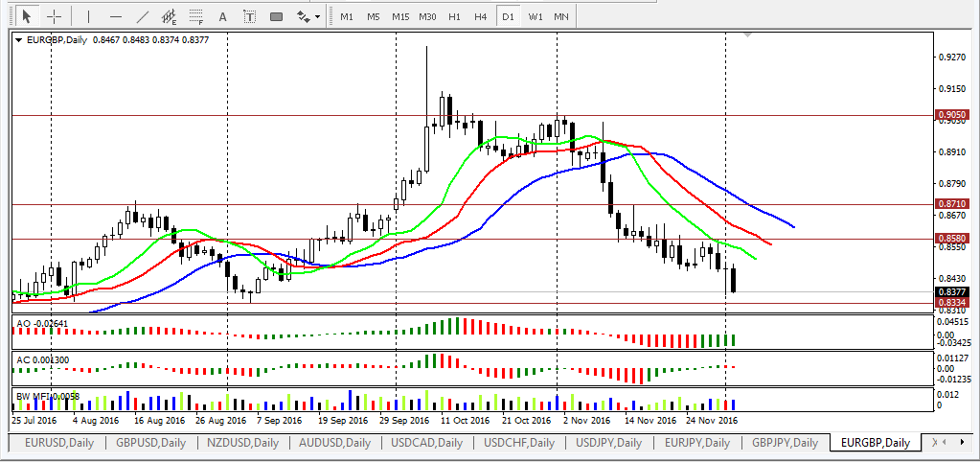Toggle the D1 daily timeframe
This screenshot has height=462, width=980.
pyautogui.click(x=508, y=17)
